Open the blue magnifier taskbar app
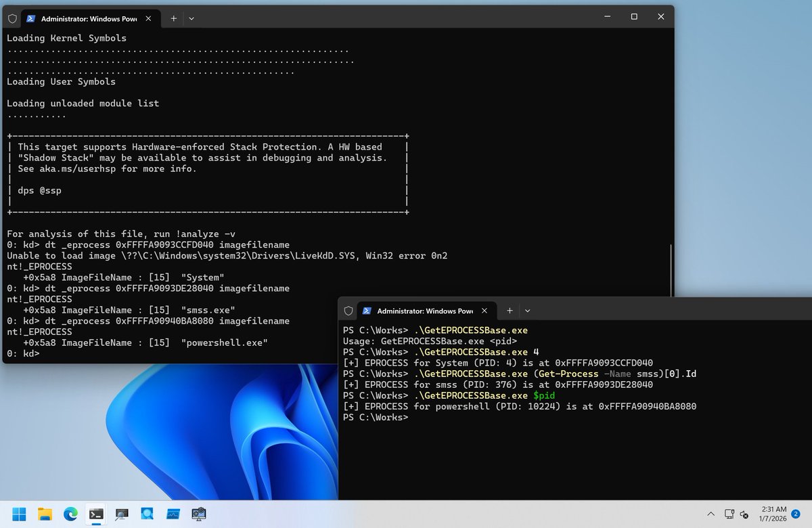 pos(148,514)
